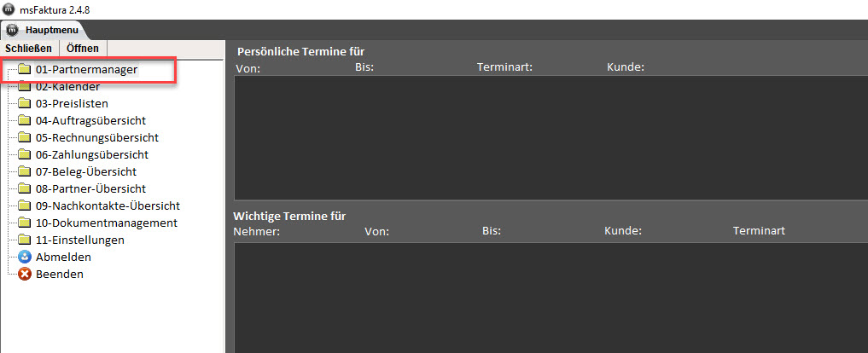Open 09-Nachkontakte-Übersicht tree entry
868x353 pixels.
108,205
